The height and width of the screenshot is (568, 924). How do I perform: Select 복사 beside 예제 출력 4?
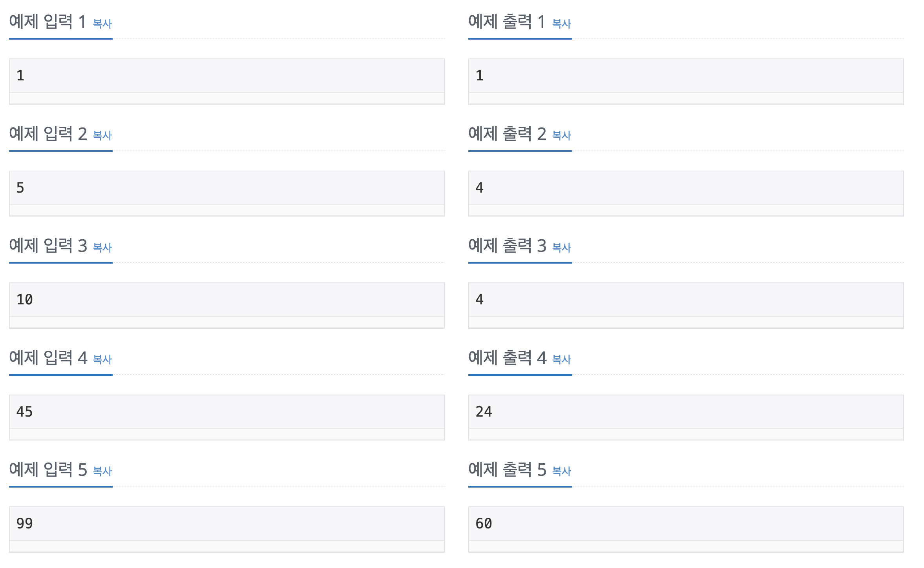click(x=562, y=359)
